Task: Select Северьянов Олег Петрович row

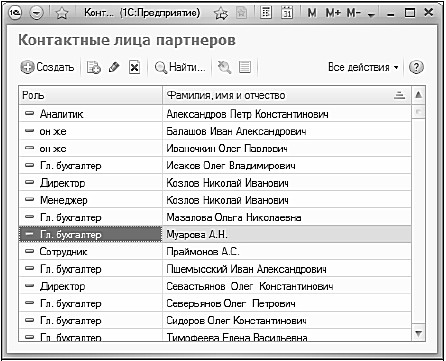Action: click(x=215, y=304)
